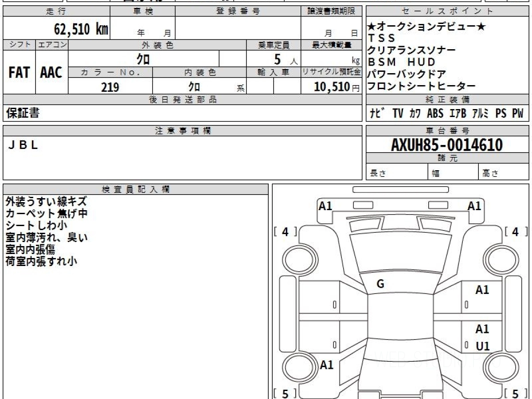The width and height of the screenshot is (532, 399).
Task: Click the アルミ equipment item
Action: coord(481,113)
